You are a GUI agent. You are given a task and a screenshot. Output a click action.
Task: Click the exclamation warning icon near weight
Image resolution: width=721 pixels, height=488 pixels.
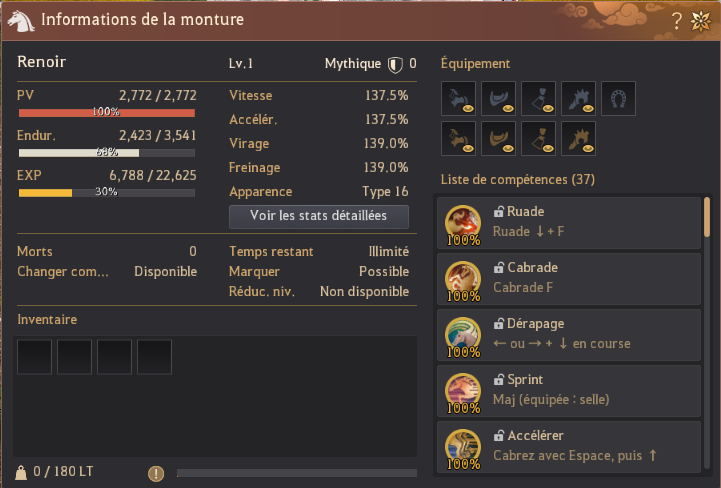pyautogui.click(x=156, y=473)
